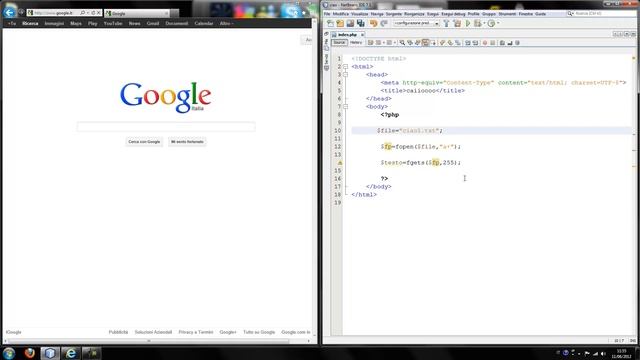Click the New File icon in NetBeans toolbar

tap(330, 24)
